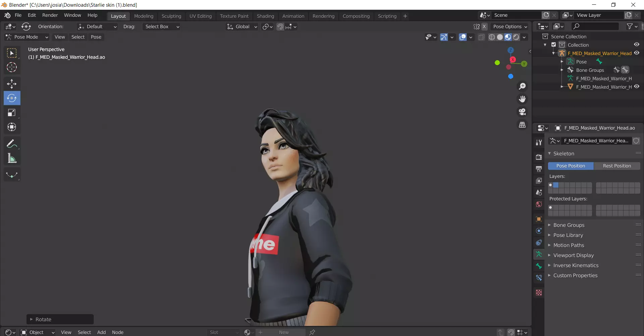Toggle viewport overlays display
Screen dimensions: 644x336
pos(463,37)
